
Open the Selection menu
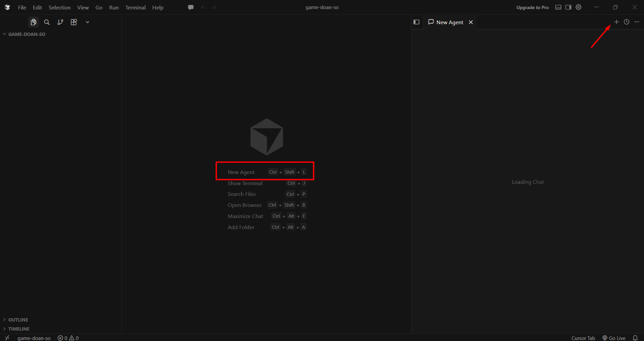(x=60, y=7)
